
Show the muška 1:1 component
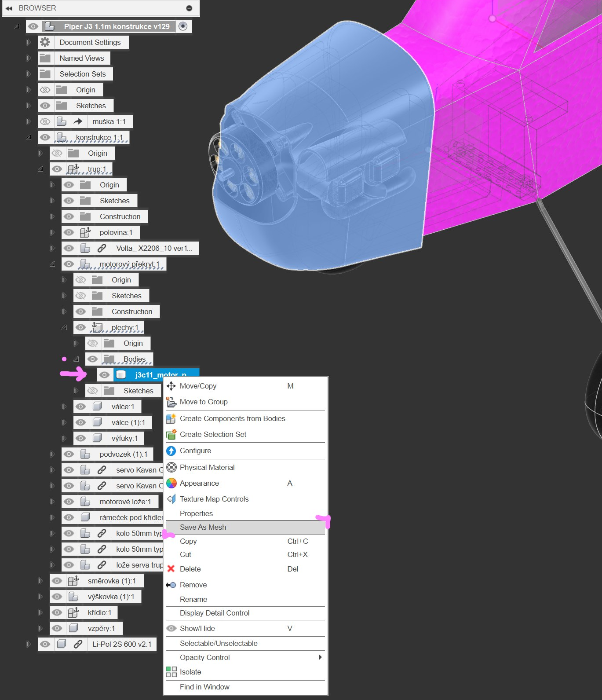[x=45, y=121]
